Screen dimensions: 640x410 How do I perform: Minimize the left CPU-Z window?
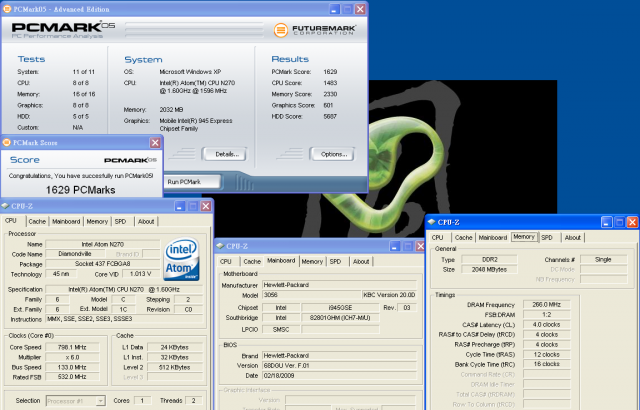tap(180, 206)
